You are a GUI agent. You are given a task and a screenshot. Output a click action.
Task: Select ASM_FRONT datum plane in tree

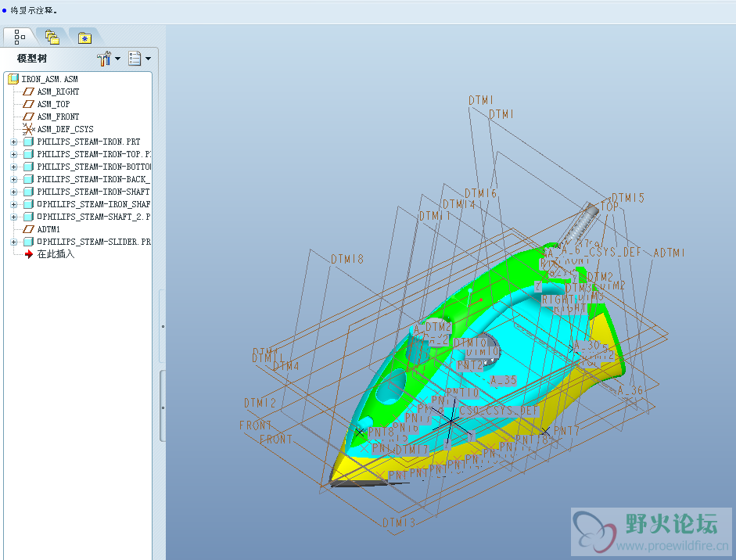coord(58,117)
